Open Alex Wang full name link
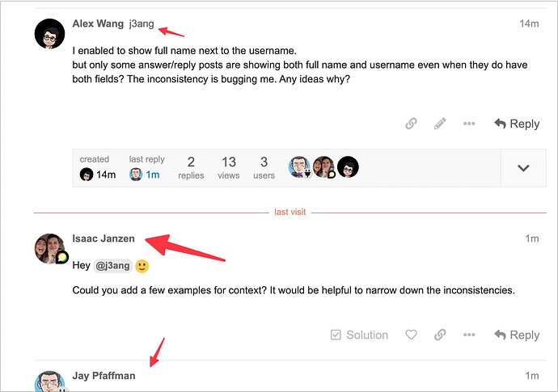 point(98,23)
